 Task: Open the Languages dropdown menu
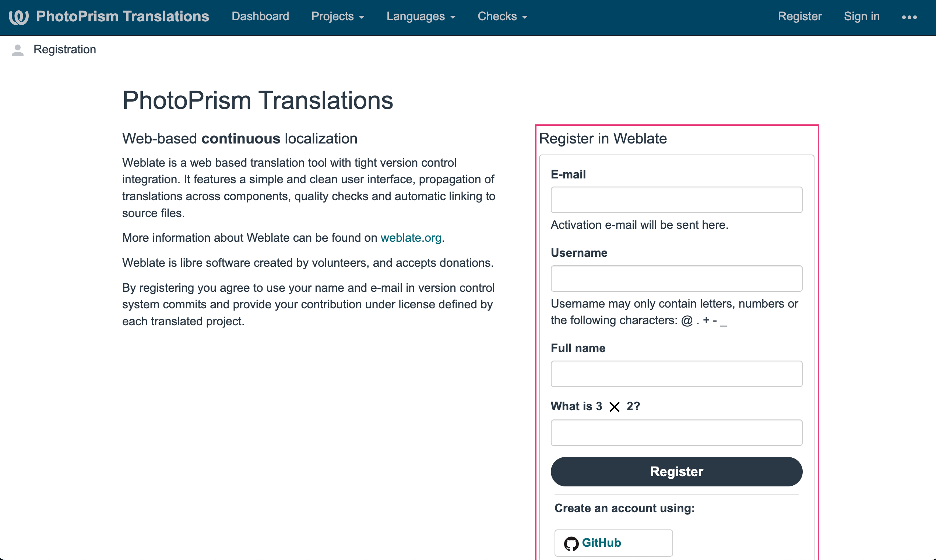point(421,17)
